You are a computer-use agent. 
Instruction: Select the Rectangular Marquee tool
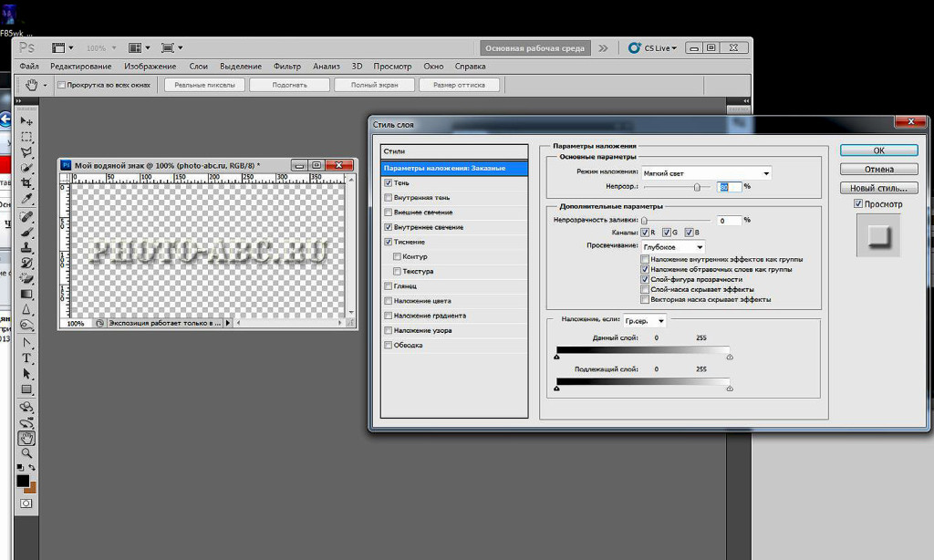[26, 137]
